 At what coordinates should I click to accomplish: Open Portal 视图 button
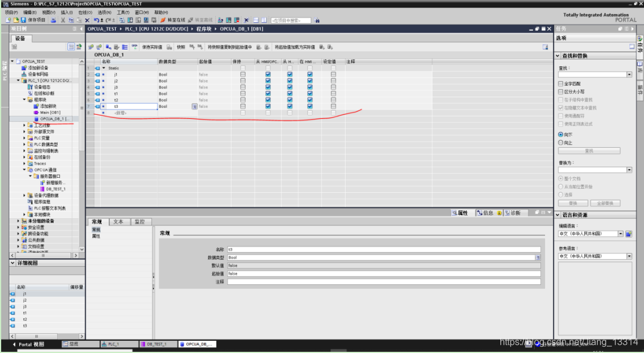click(28, 344)
